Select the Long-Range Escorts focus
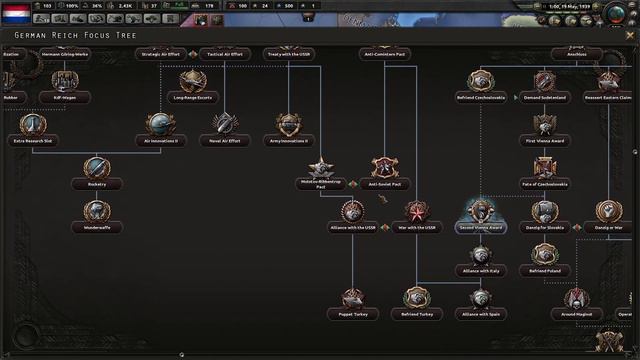This screenshot has height=360, width=640. coord(193,86)
